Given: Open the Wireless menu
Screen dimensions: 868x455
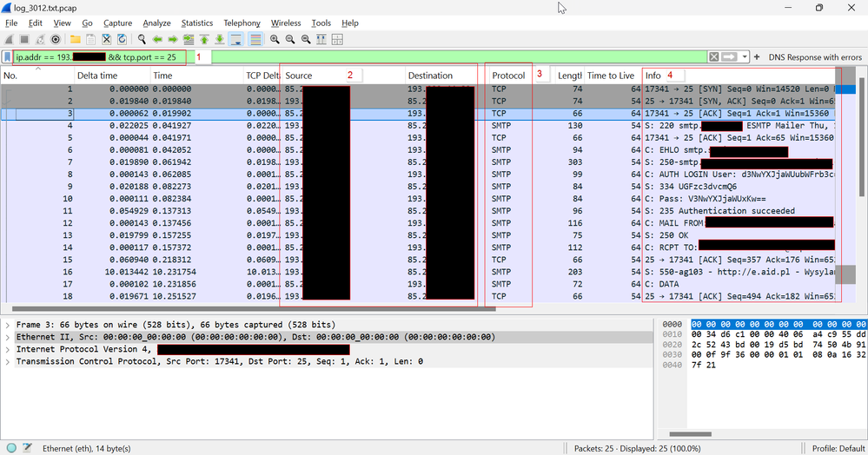Looking at the screenshot, I should 286,23.
